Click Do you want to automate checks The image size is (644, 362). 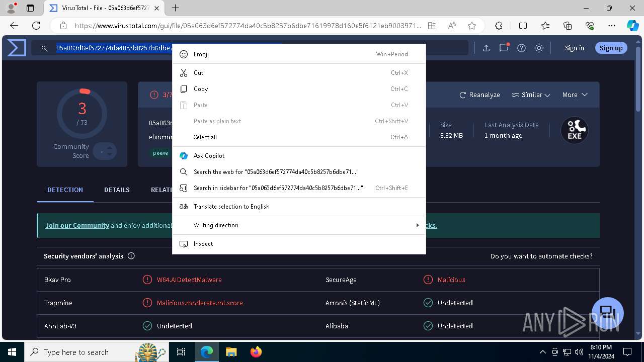coord(541,256)
